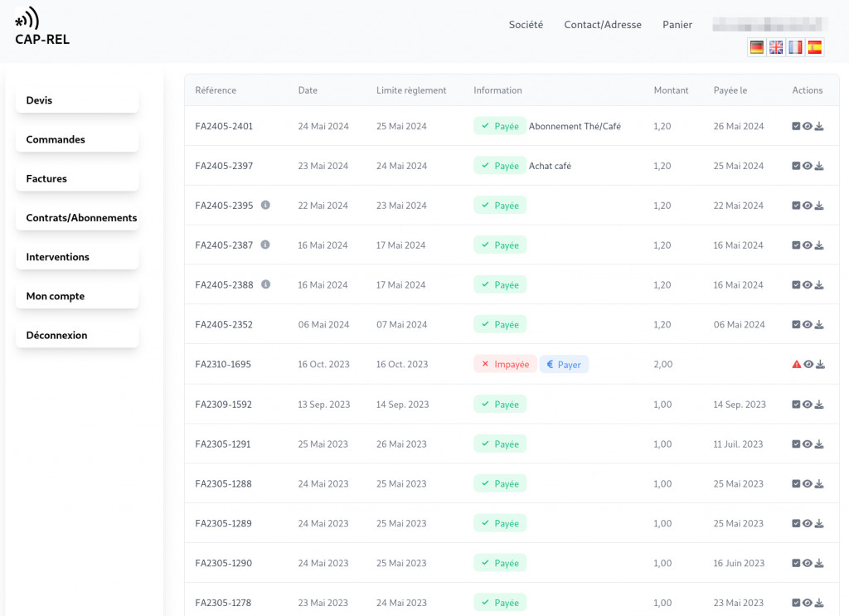Click the info icon beside FA2405-2395
849x616 pixels.
pos(265,205)
